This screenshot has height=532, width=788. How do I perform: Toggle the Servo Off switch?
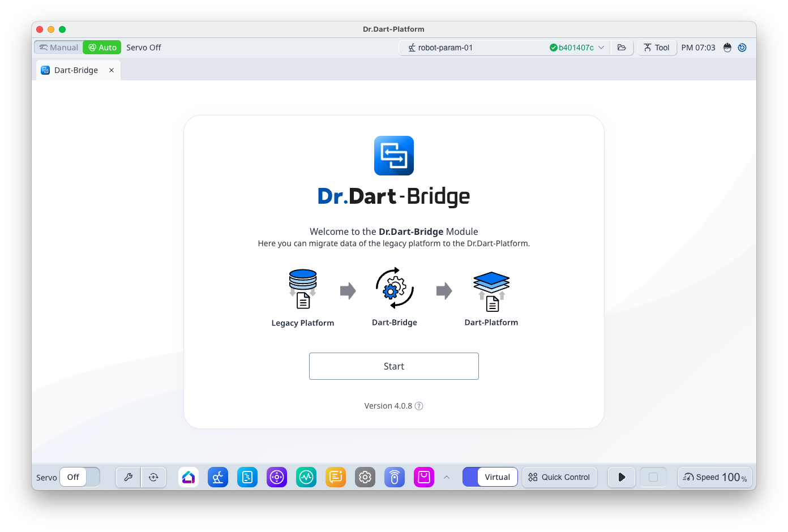[80, 477]
